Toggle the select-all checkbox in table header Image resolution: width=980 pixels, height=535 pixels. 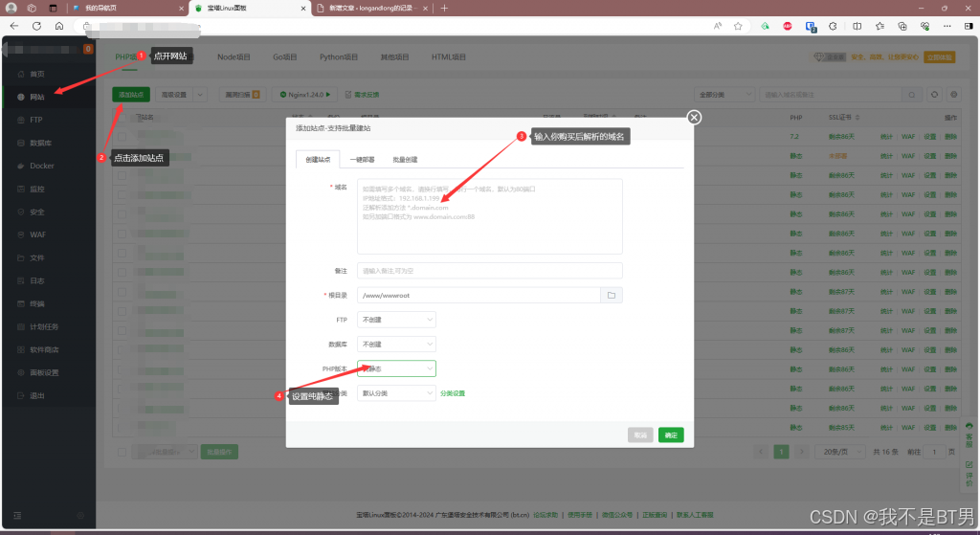(x=122, y=117)
